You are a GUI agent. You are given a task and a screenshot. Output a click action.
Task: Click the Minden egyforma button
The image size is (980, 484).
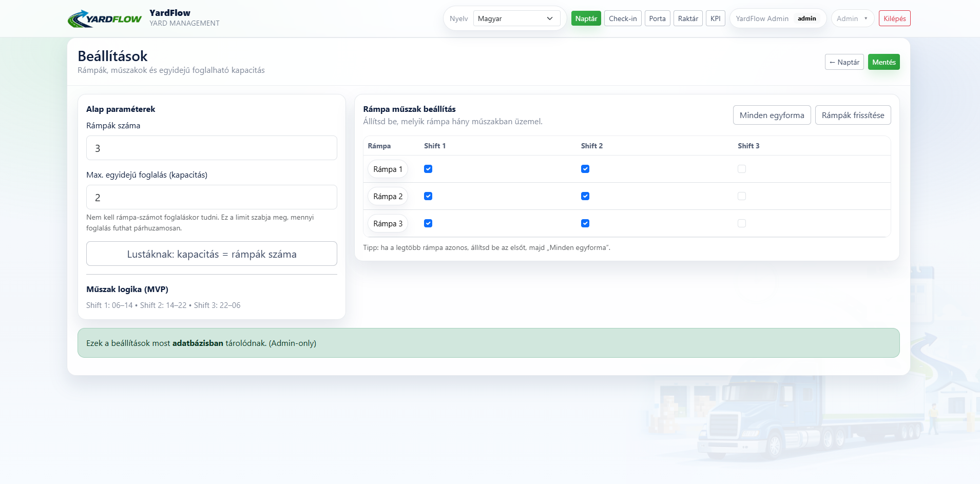[x=772, y=115]
